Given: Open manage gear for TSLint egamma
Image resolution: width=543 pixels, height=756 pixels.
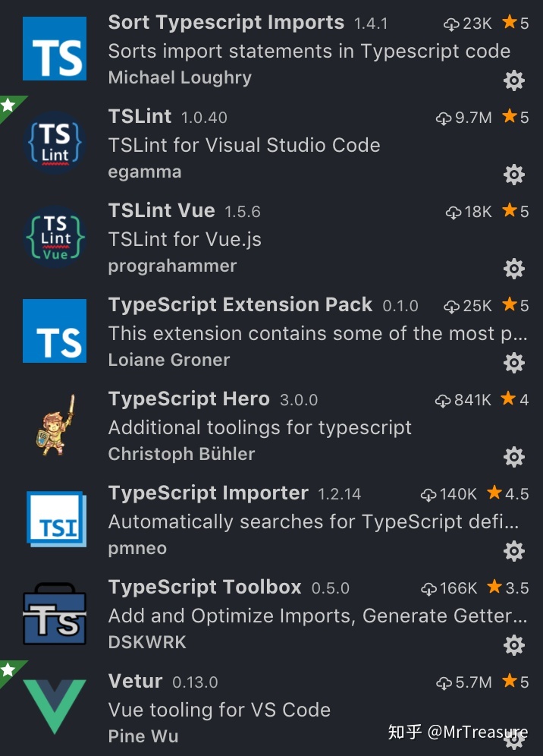Looking at the screenshot, I should click(x=513, y=174).
